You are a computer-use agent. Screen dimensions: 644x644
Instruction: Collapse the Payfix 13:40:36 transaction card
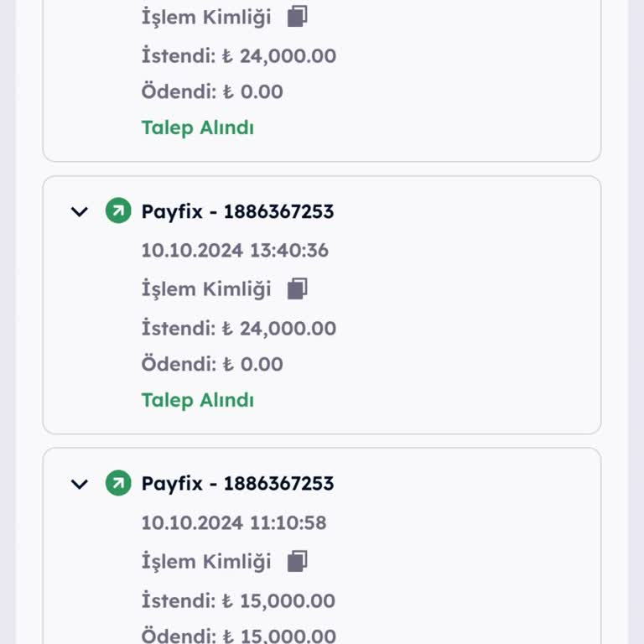pos(80,211)
